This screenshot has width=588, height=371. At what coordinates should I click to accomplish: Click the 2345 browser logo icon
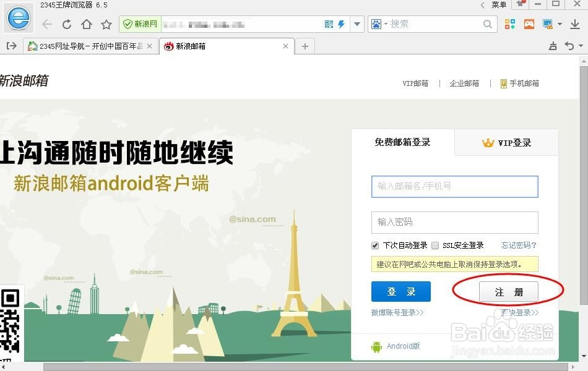(x=19, y=17)
